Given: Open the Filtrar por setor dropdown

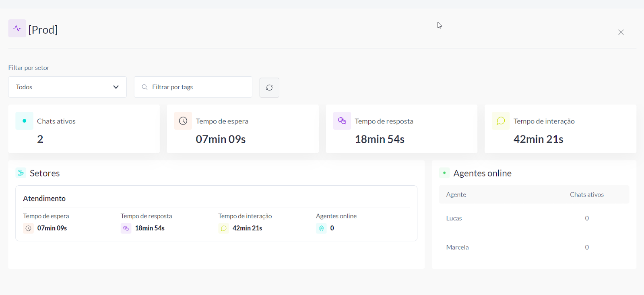Looking at the screenshot, I should tap(67, 87).
